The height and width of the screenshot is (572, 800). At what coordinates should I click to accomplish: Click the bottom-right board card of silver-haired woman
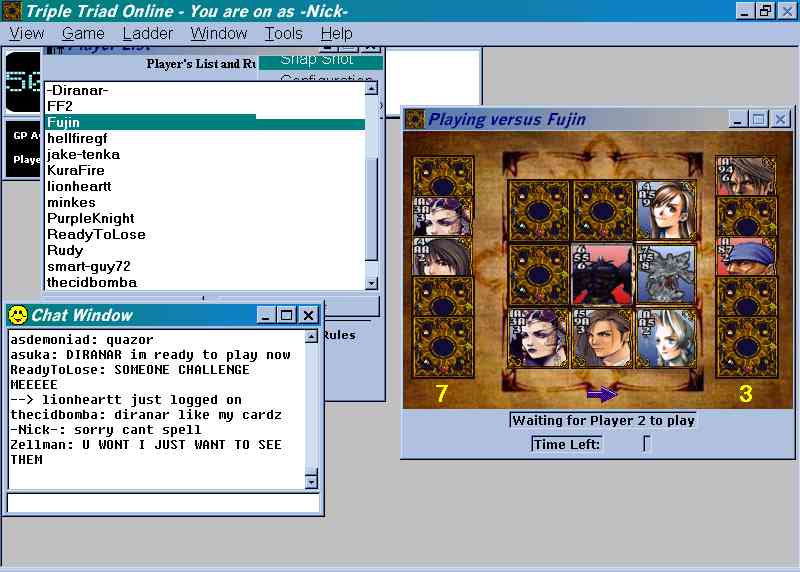pos(666,338)
